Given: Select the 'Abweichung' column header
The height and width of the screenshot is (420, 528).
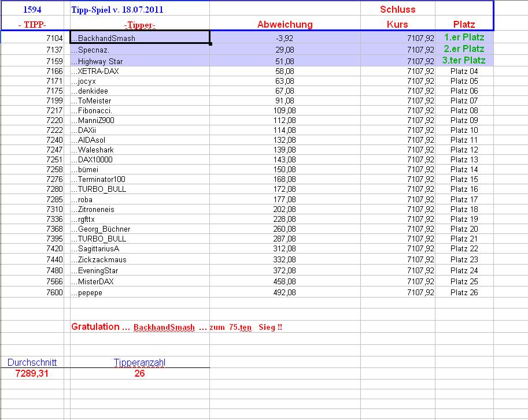Looking at the screenshot, I should click(x=284, y=24).
